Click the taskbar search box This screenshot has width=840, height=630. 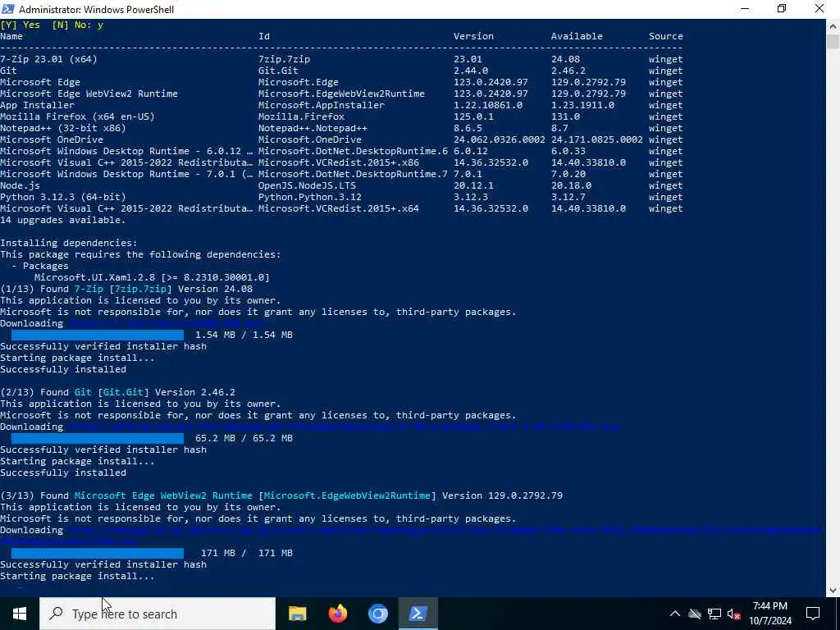pos(157,614)
